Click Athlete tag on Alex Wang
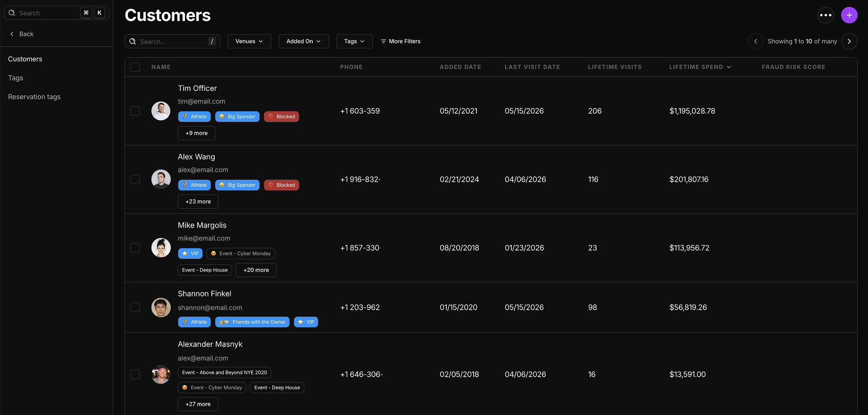Viewport: 868px width, 415px height. pos(194,185)
